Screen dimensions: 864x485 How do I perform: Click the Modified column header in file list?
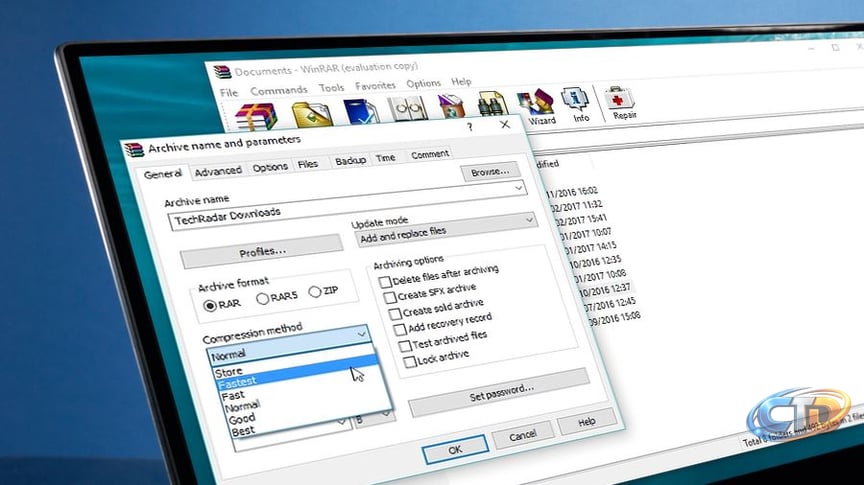(x=547, y=164)
